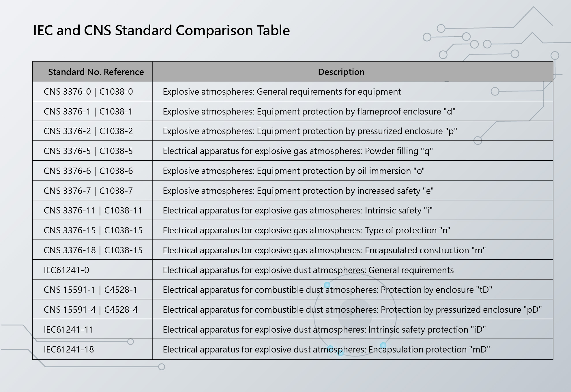Select the Powder filling "q" description
571x392 pixels.
(x=297, y=151)
